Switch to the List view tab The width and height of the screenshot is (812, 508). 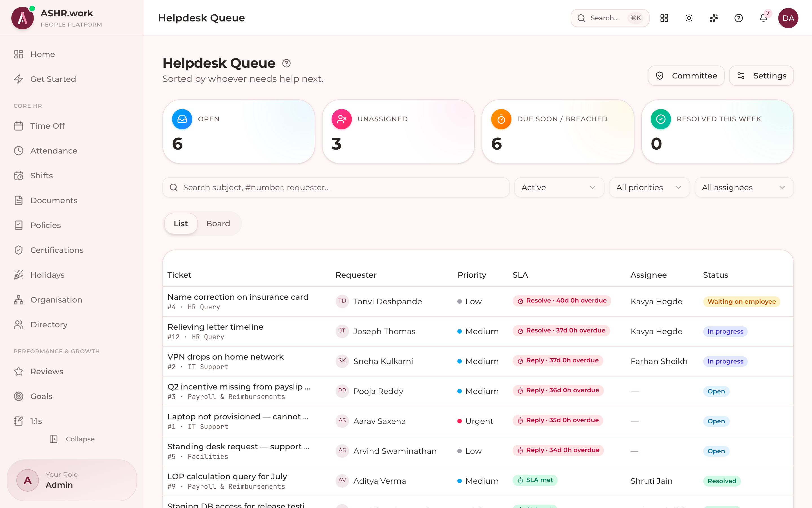(x=181, y=224)
